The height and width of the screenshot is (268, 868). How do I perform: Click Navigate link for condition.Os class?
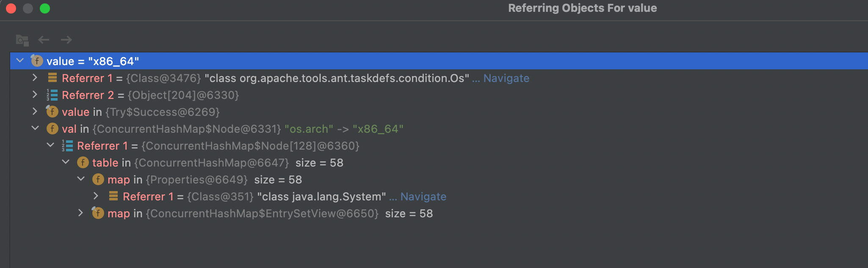(x=506, y=78)
